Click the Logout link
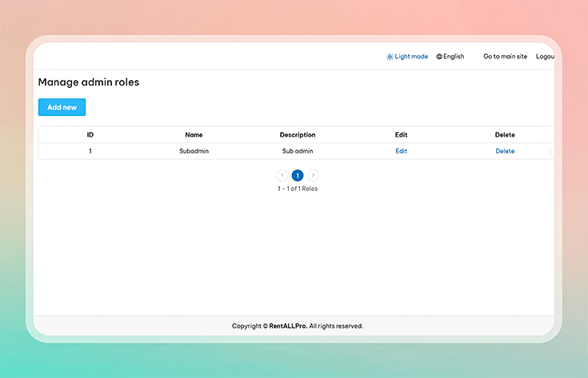Image resolution: width=588 pixels, height=378 pixels. pos(545,57)
